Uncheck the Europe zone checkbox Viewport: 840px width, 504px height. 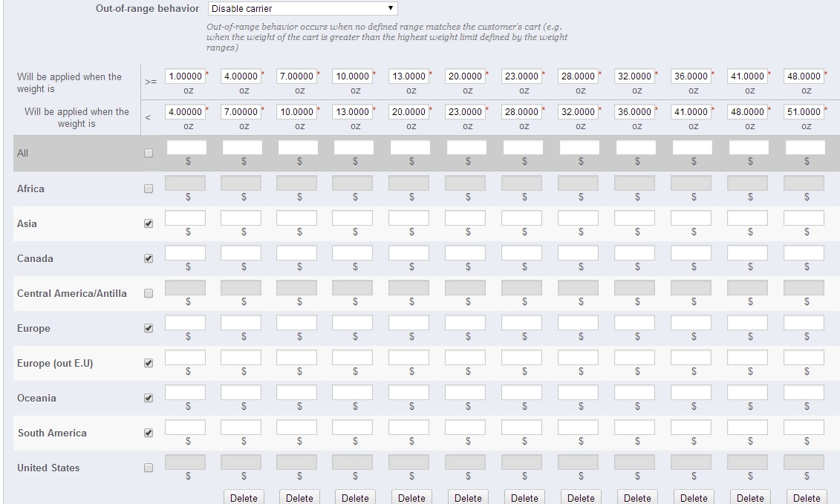(x=149, y=328)
